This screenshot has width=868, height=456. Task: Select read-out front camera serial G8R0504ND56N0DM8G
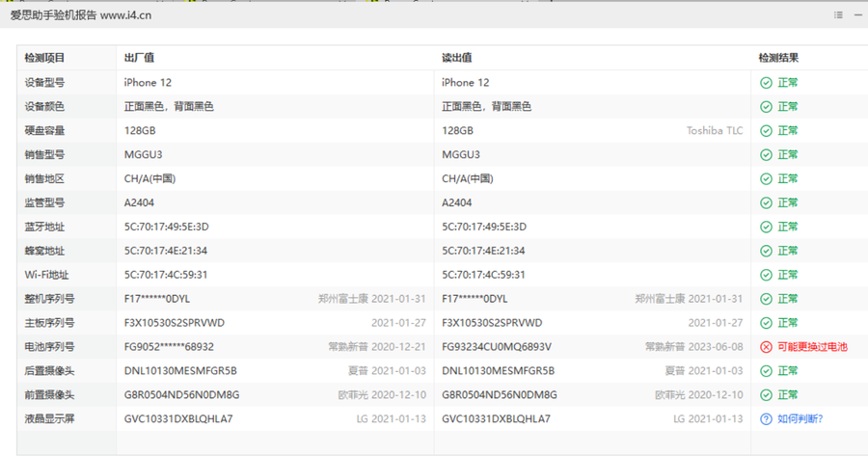(x=500, y=395)
